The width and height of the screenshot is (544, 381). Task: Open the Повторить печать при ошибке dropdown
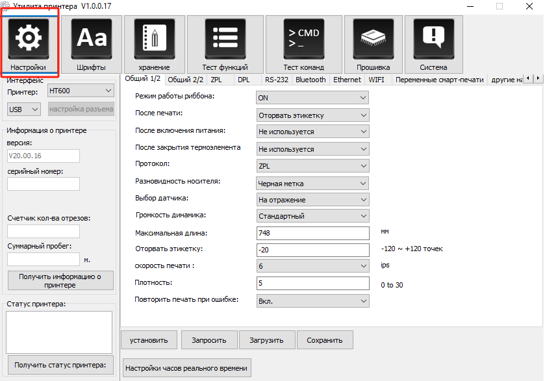[x=313, y=301]
